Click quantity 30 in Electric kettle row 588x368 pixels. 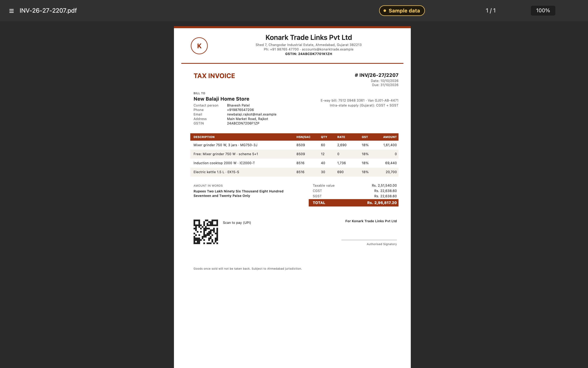click(x=323, y=172)
